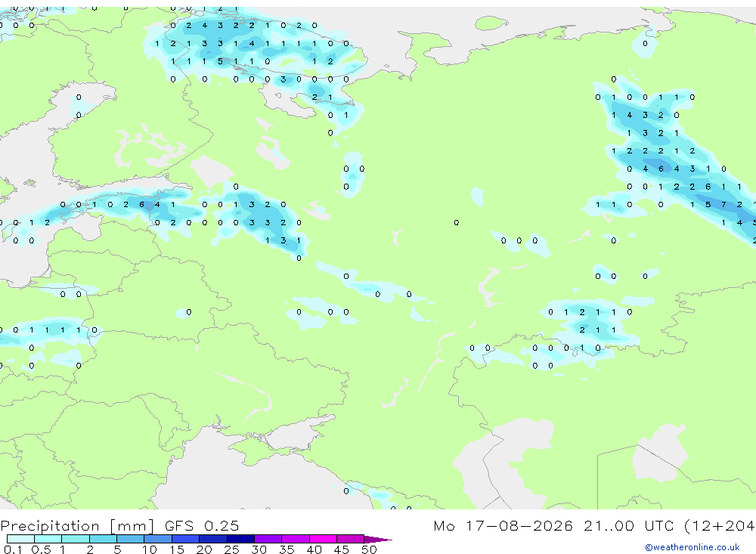Click the 45–50 mm legend swatch
The width and height of the screenshot is (756, 554).
[351, 539]
